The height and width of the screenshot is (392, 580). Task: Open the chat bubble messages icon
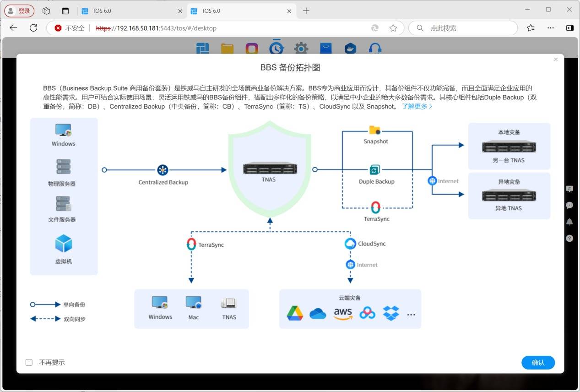569,205
